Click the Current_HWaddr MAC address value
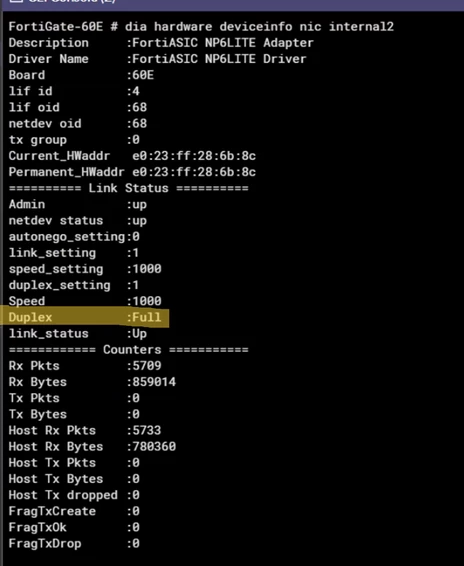464x566 pixels. point(194,156)
